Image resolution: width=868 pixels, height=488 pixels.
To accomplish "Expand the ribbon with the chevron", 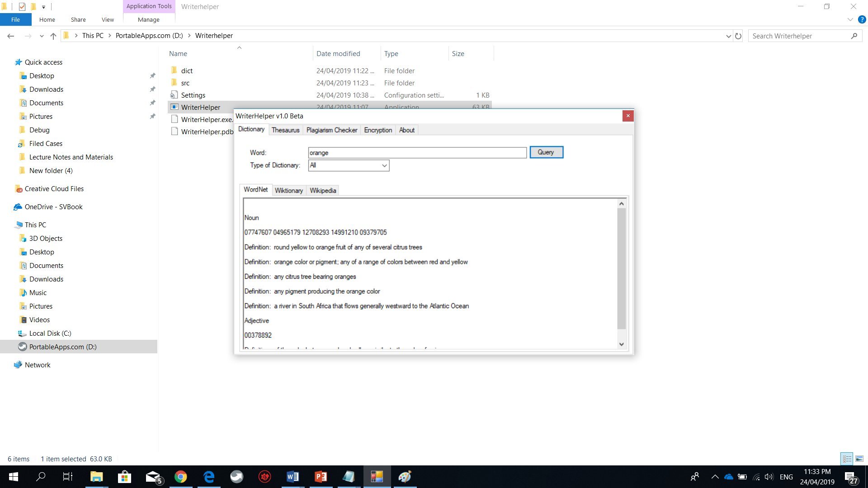I will coord(850,19).
